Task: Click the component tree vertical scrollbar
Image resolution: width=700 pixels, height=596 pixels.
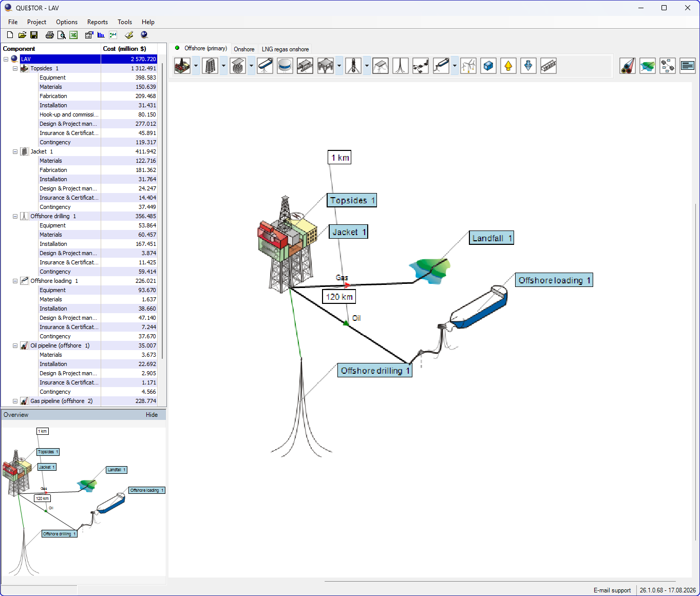Action: pyautogui.click(x=162, y=210)
